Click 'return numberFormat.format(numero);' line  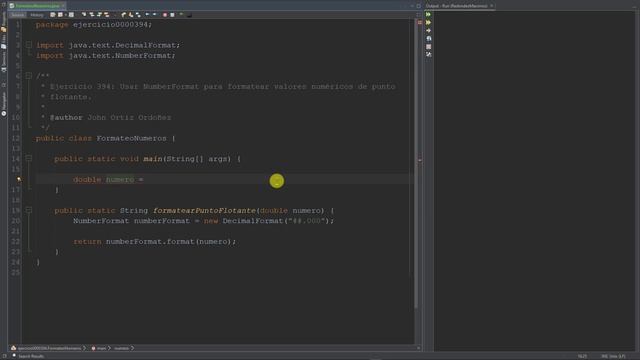coord(155,242)
